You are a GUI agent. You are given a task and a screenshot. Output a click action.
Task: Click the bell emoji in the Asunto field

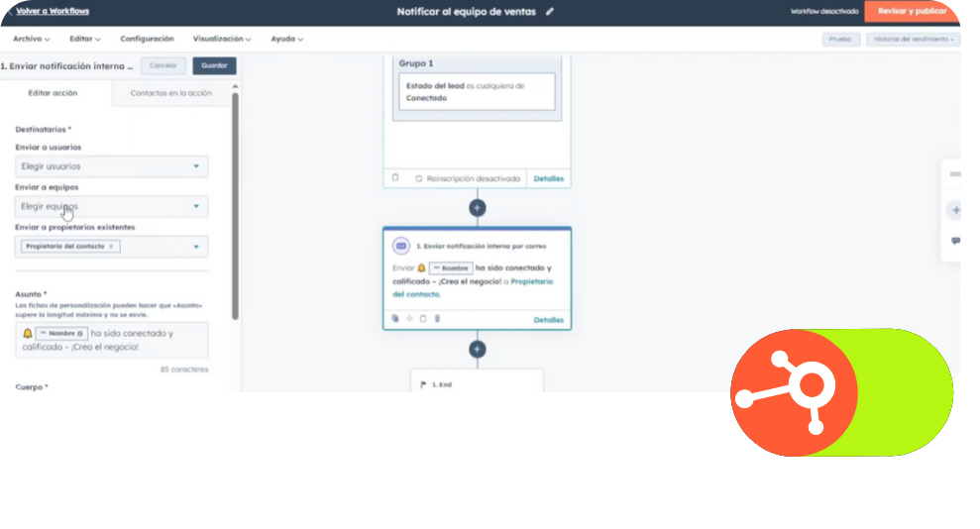click(x=28, y=334)
